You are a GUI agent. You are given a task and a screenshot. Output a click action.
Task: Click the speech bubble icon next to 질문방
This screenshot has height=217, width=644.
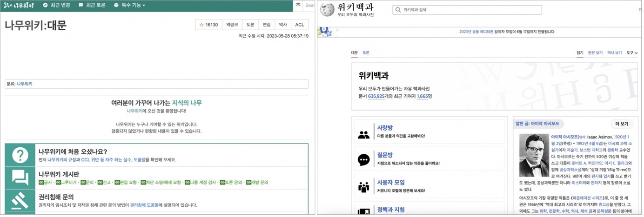(363, 160)
